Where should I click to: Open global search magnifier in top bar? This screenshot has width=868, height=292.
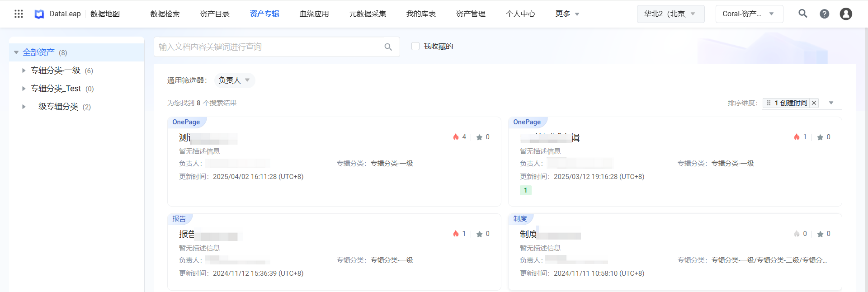803,14
